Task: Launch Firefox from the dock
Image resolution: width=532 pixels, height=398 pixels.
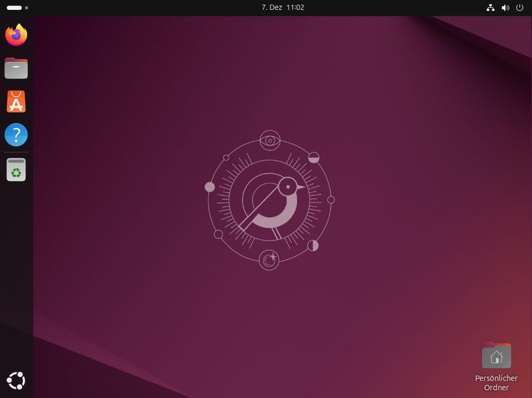Action: tap(16, 35)
